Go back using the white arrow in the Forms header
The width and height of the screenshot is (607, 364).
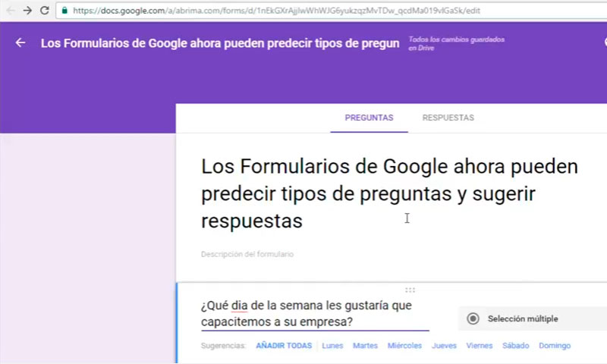pyautogui.click(x=20, y=42)
